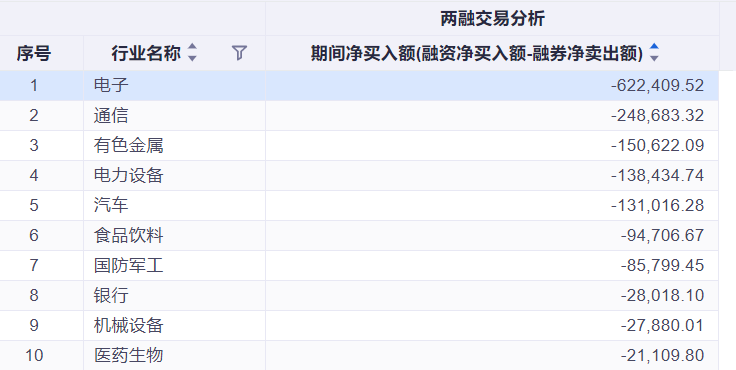Click the value -248,683.32
Image resolution: width=736 pixels, height=370 pixels.
tap(658, 116)
